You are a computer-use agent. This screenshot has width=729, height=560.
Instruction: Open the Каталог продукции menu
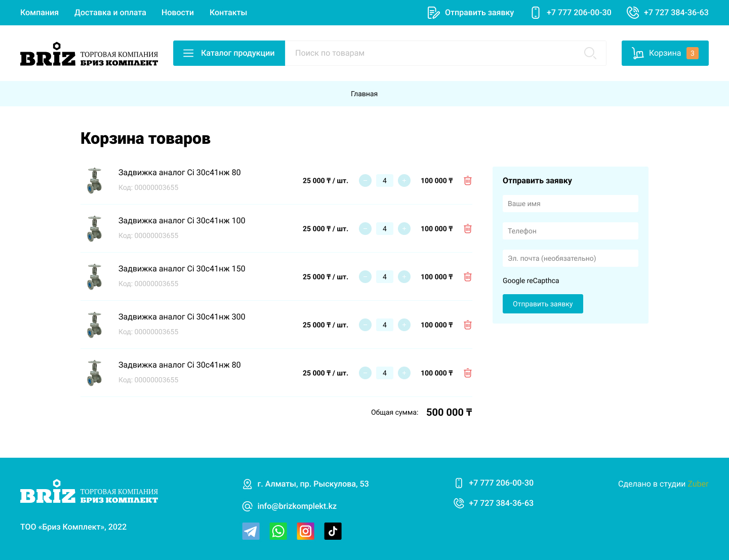[x=229, y=53]
